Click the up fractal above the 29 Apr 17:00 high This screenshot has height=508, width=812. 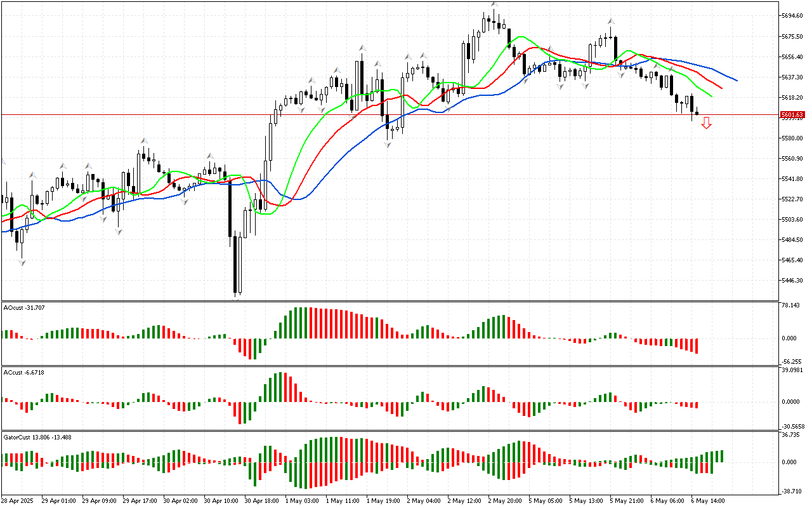pyautogui.click(x=144, y=140)
